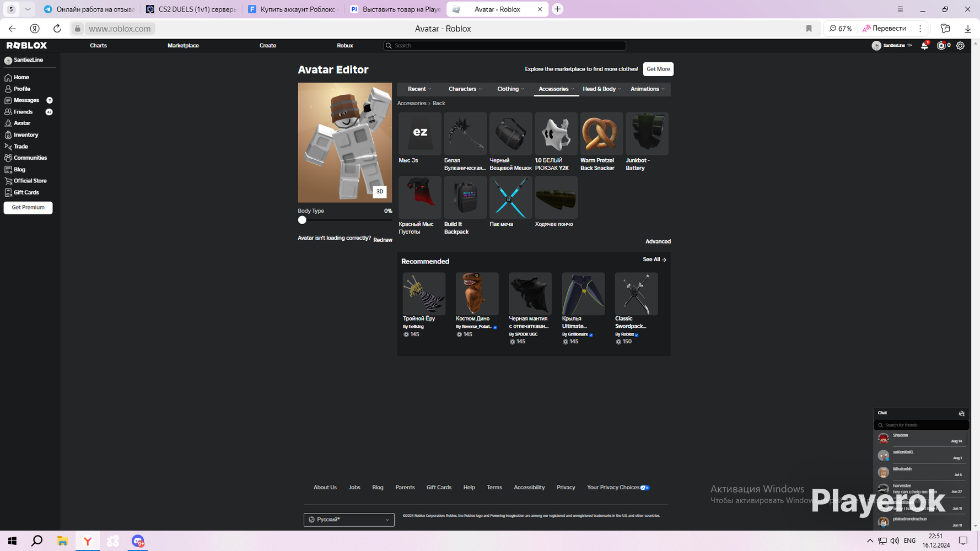Open the settings gear in Roblox header
Viewport: 980px width, 551px height.
[960, 46]
